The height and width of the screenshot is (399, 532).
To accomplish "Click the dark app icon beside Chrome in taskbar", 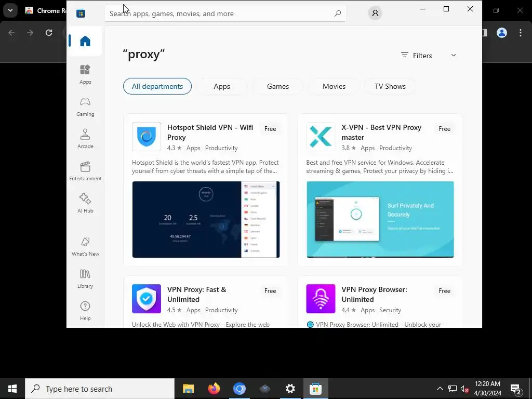I will pos(264,389).
